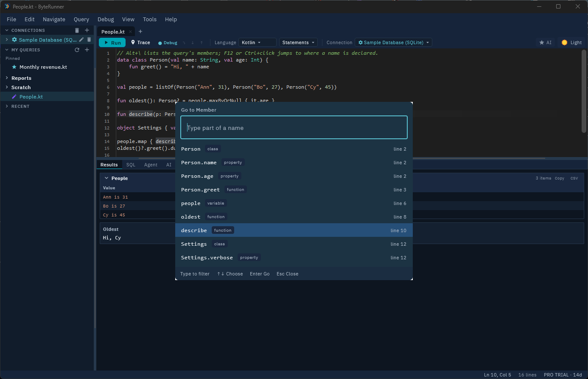
Task: Export People results as CSV
Action: pyautogui.click(x=574, y=178)
